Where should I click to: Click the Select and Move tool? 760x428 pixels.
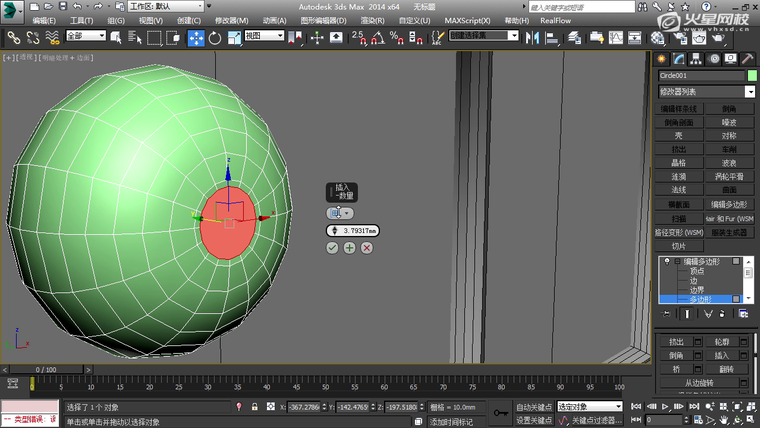[196, 38]
